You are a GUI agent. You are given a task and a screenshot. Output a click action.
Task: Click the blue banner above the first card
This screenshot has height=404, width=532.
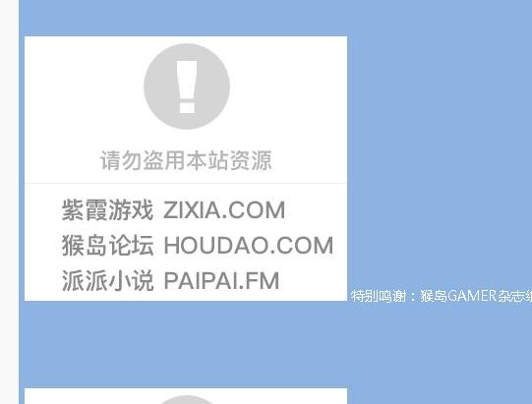point(275,18)
